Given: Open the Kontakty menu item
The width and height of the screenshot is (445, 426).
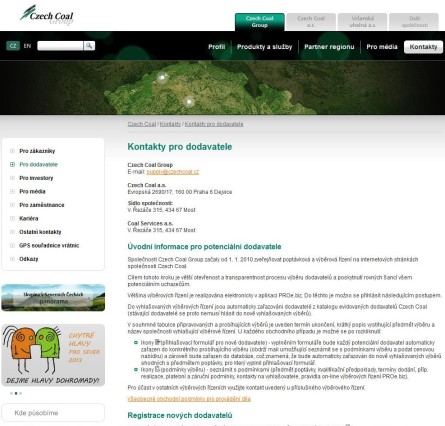Looking at the screenshot, I should pos(423,47).
